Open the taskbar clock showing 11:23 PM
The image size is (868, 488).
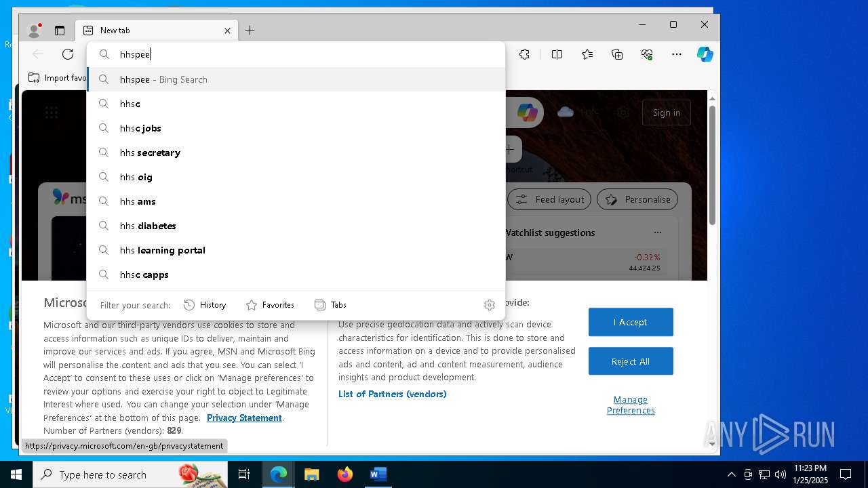[810, 474]
